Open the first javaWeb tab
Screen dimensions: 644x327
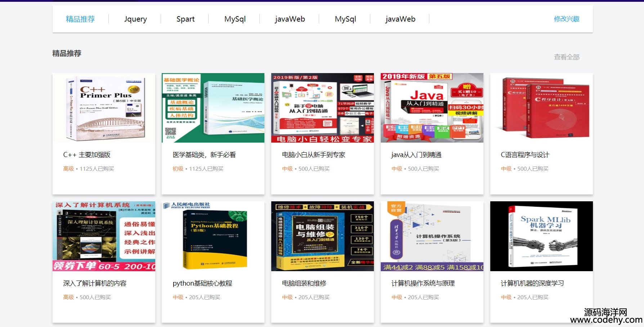(290, 19)
